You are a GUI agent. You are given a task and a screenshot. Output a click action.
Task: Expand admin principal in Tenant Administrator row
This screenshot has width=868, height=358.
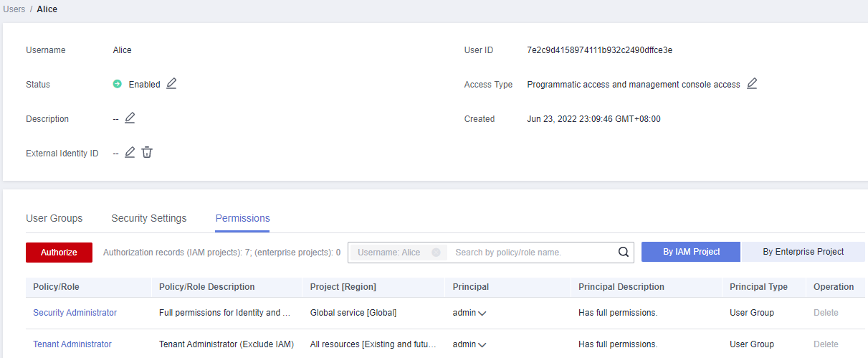(482, 345)
